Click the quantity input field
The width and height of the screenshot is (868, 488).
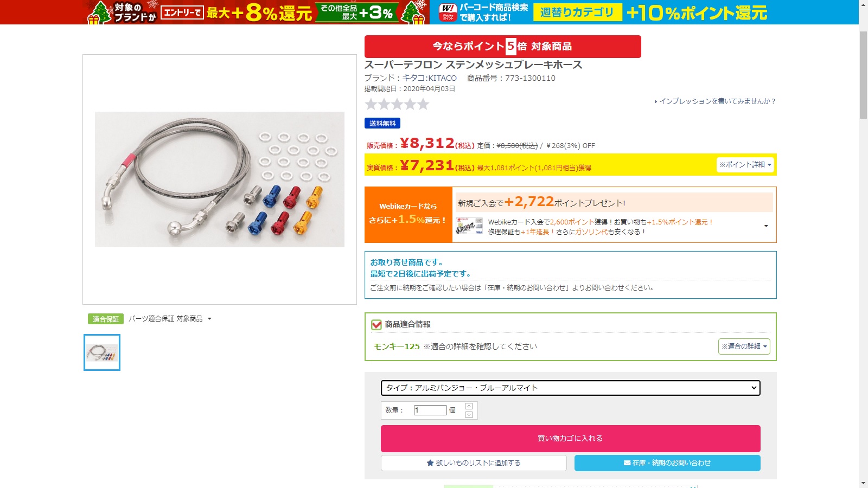tap(430, 410)
